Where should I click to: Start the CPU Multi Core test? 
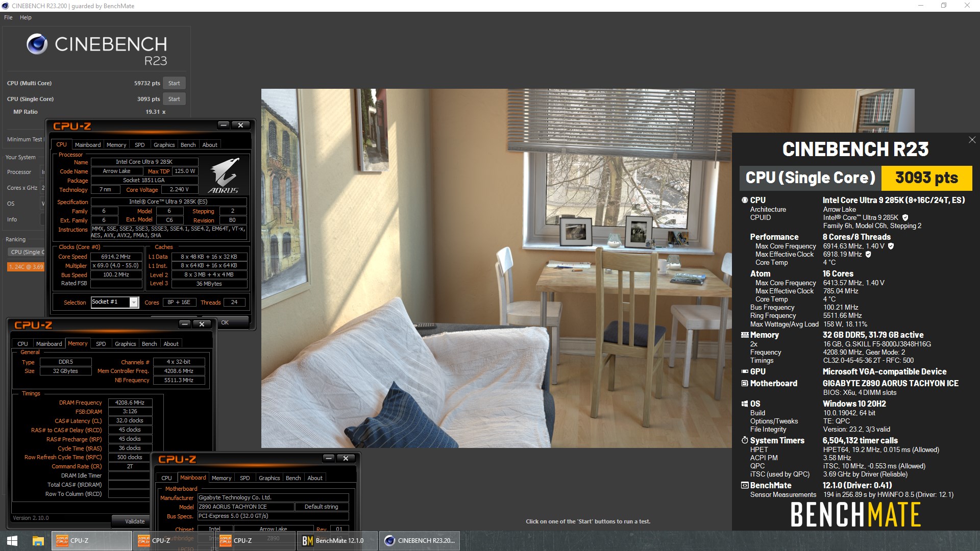pos(174,83)
